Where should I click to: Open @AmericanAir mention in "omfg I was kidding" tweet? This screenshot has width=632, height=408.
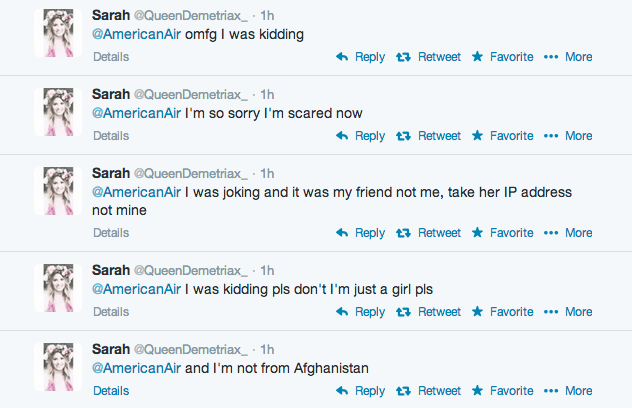(137, 34)
